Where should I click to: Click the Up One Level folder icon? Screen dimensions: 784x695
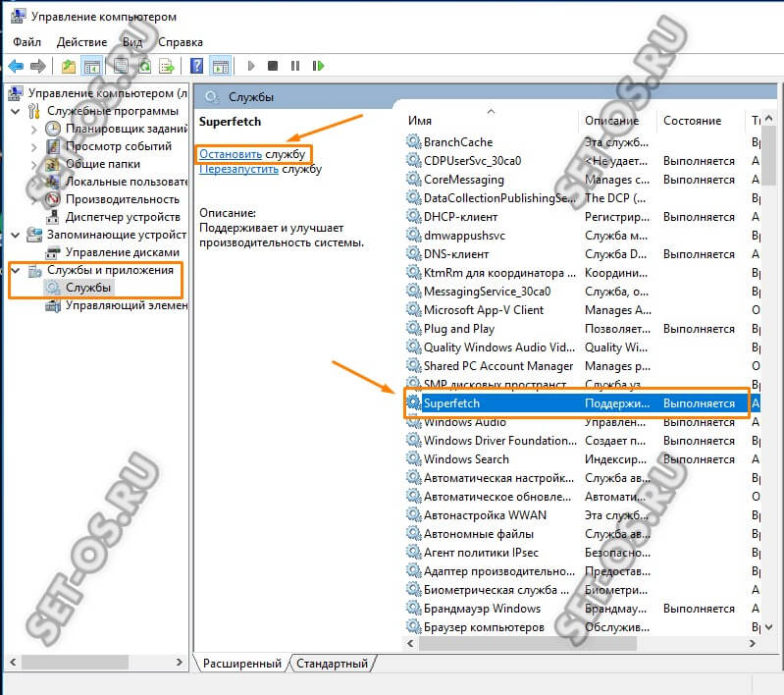coord(68,66)
